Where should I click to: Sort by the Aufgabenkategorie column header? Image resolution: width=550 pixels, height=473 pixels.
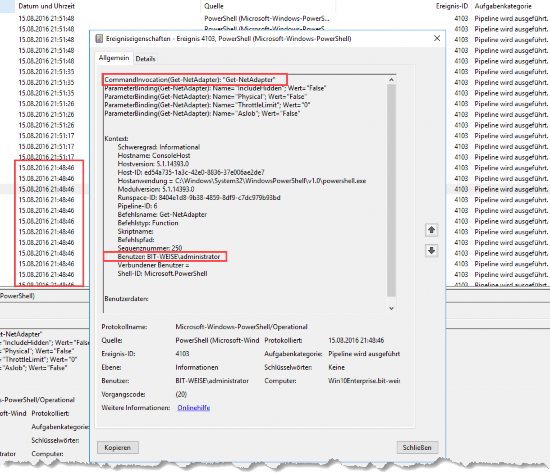point(503,6)
